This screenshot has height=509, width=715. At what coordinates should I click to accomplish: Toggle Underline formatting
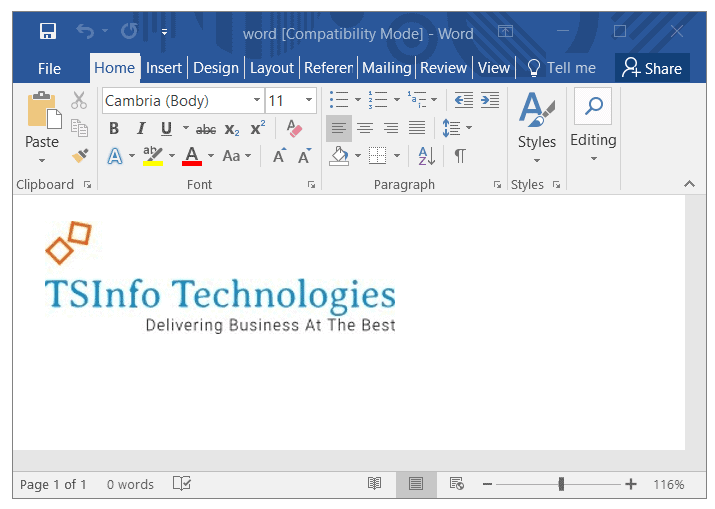166,129
